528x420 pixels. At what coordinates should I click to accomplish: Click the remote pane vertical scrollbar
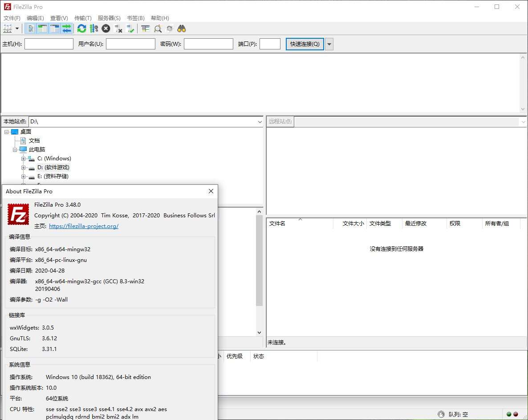pos(524,169)
